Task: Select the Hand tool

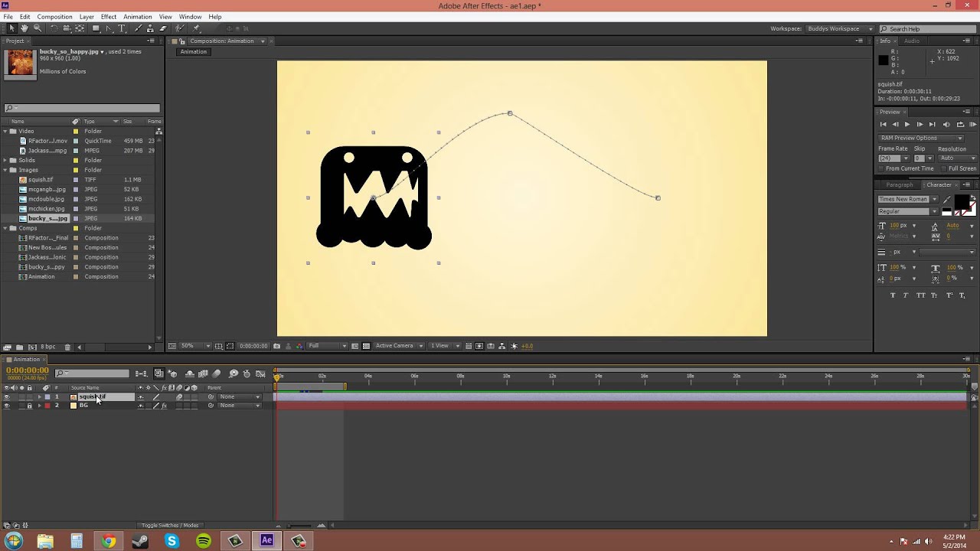Action: 24,28
